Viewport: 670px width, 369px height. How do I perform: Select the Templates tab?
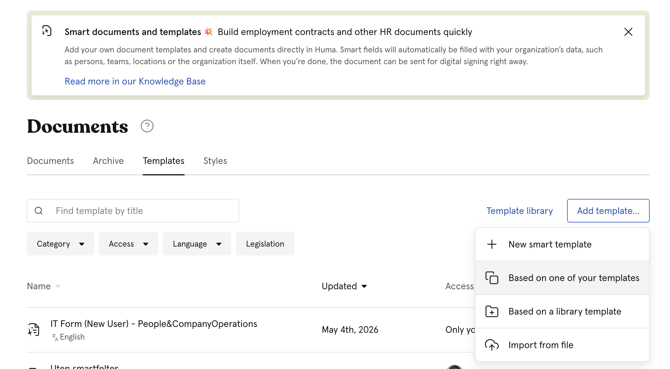tap(164, 161)
